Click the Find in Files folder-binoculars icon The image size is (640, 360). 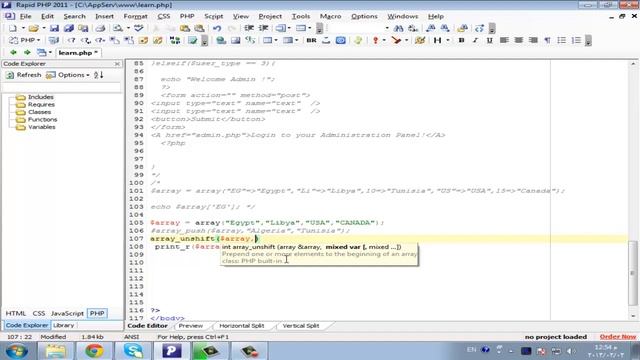point(462,28)
